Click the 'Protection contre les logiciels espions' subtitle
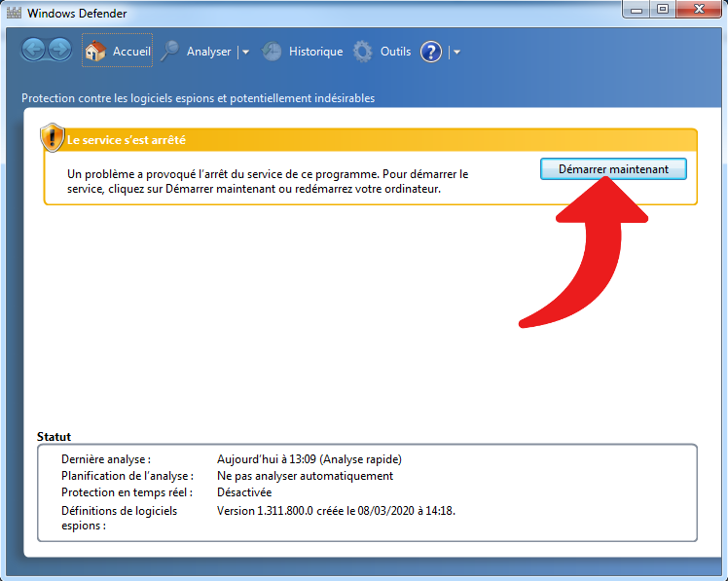Viewport: 728px width, 581px height. pyautogui.click(x=199, y=98)
